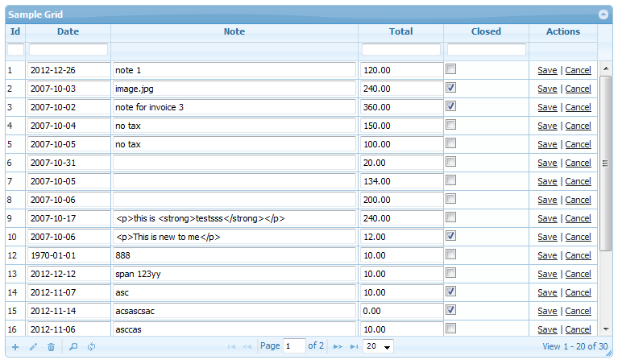Open the search magnifier tool
The width and height of the screenshot is (618, 364).
[x=73, y=346]
